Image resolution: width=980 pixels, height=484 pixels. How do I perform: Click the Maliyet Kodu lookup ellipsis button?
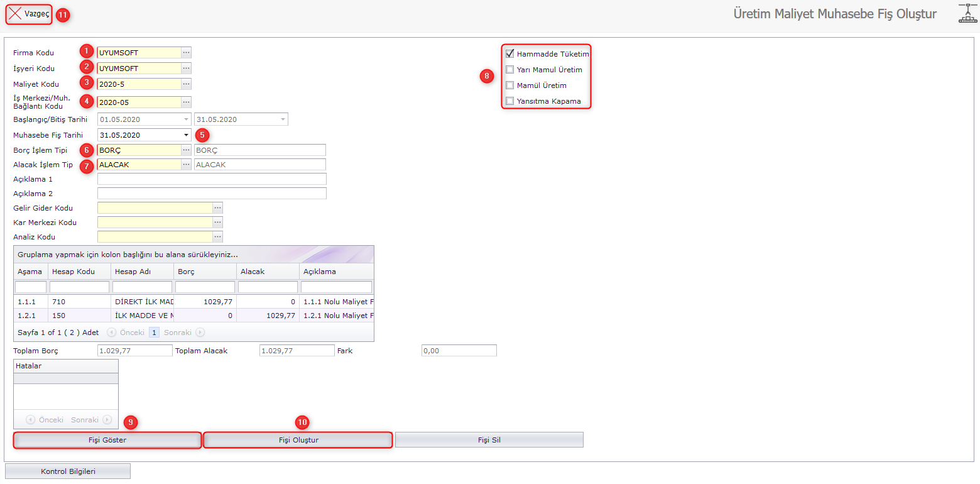point(186,84)
